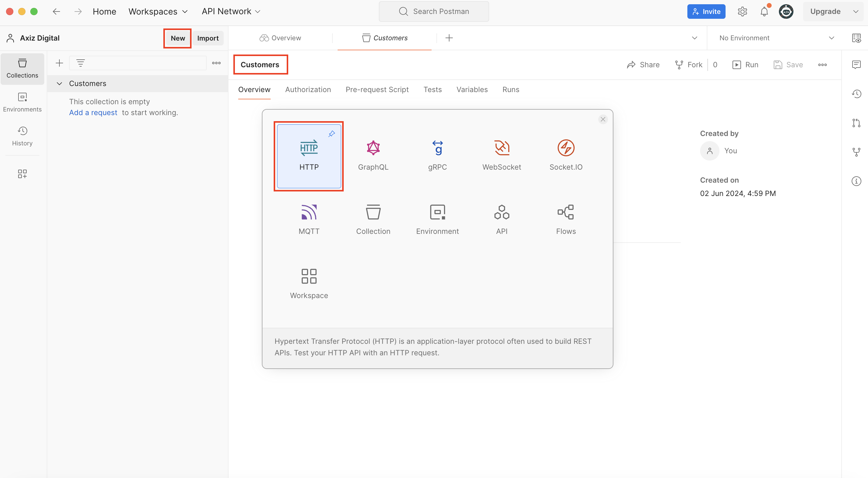Select the HTTP request tile

tap(309, 156)
